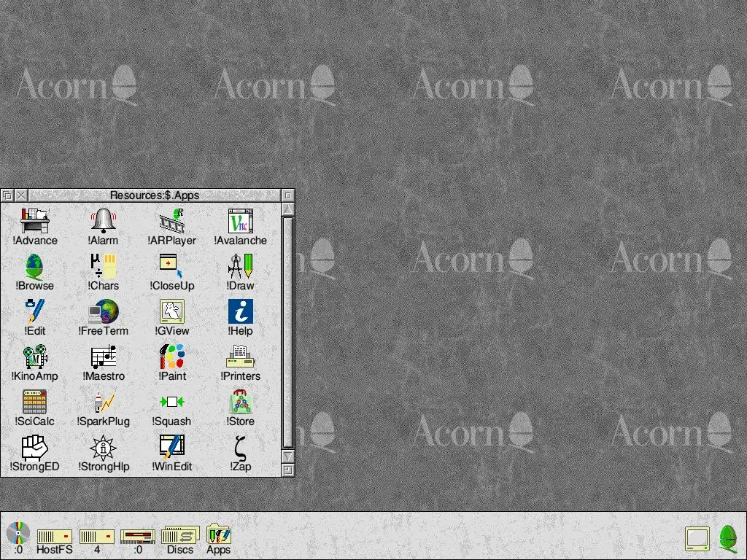Send Resources:$.Apps window to back

tap(7, 195)
